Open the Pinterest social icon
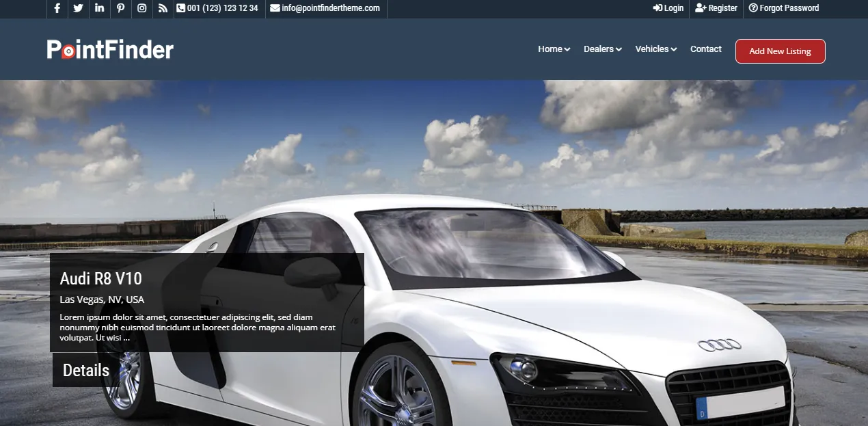Image resolution: width=868 pixels, height=426 pixels. coord(120,8)
